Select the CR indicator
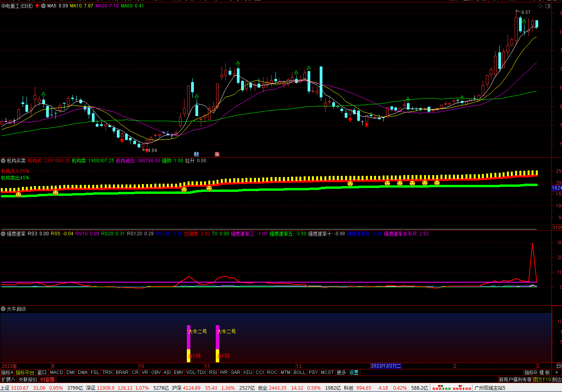 tap(135, 372)
